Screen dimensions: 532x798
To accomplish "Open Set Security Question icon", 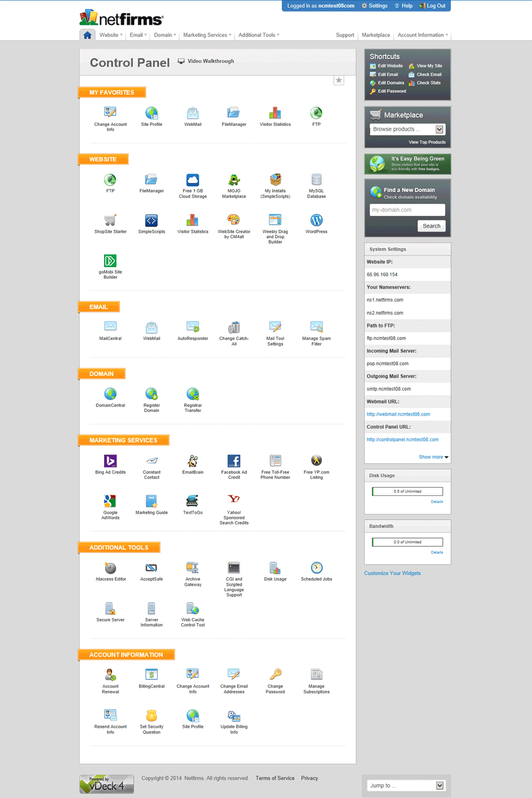I will click(x=151, y=715).
